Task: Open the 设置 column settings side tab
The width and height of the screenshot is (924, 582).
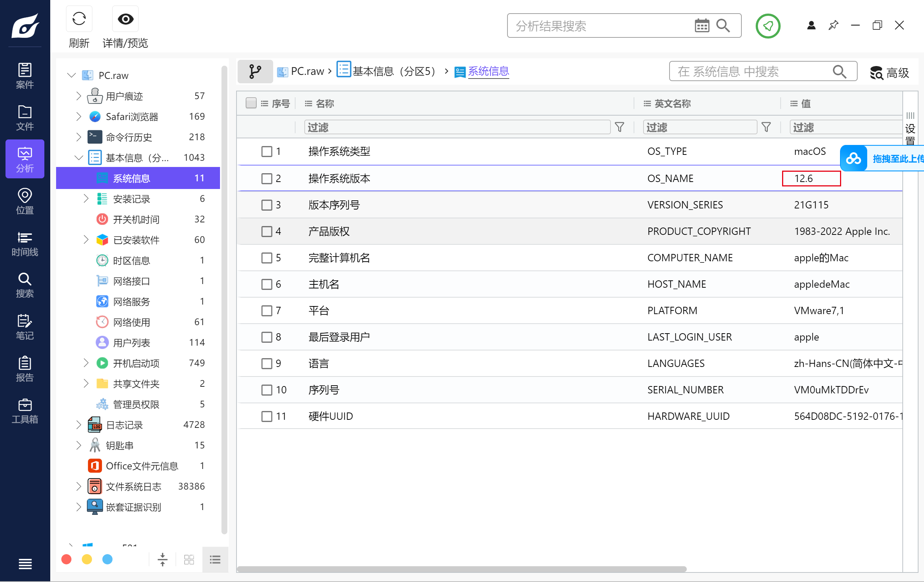Action: [910, 129]
